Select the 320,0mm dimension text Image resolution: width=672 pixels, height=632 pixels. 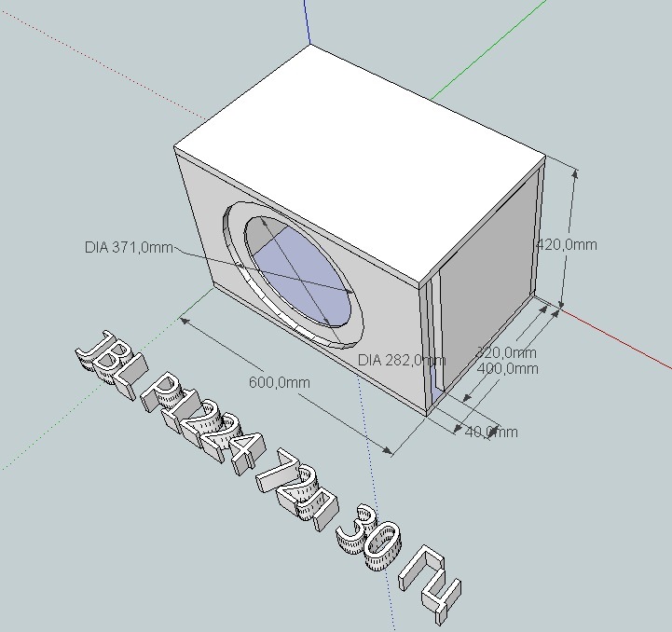506,353
